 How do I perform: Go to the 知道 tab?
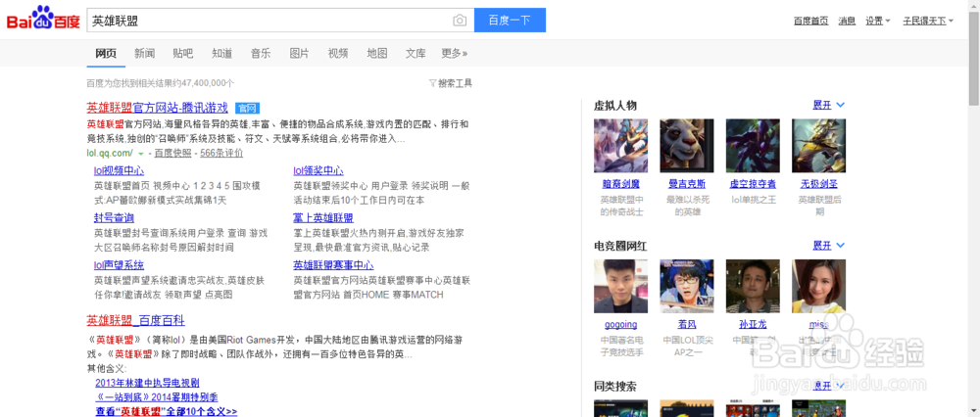coord(221,53)
